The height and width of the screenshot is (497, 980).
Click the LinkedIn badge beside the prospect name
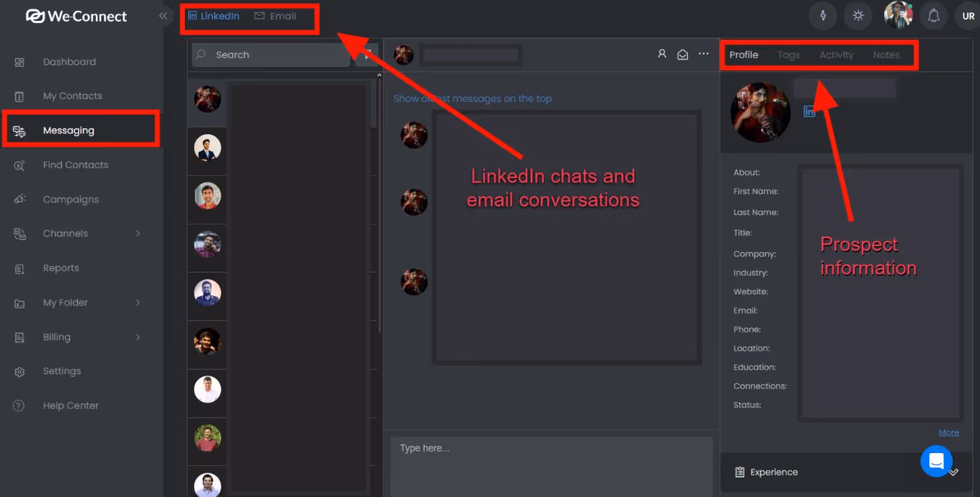click(809, 111)
